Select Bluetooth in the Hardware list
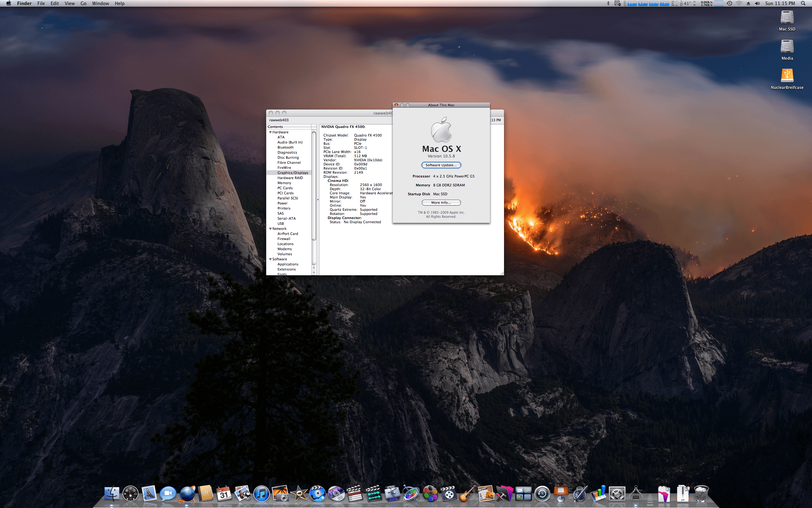812x508 pixels. pos(285,147)
